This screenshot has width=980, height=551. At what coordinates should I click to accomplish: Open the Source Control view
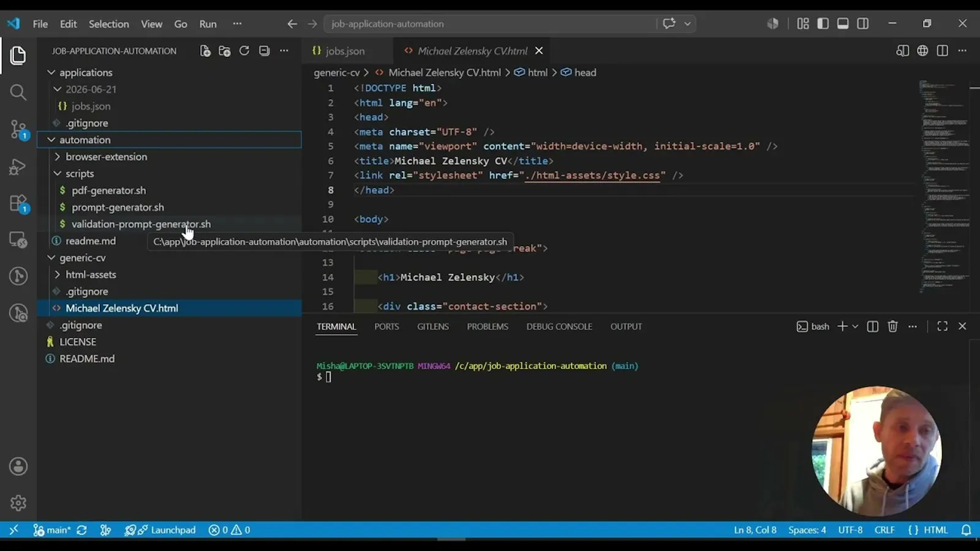click(18, 129)
